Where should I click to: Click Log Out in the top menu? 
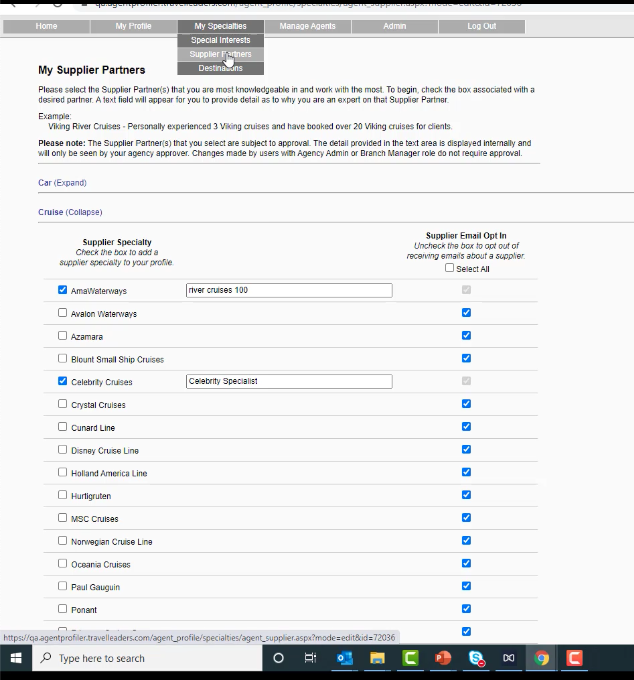pyautogui.click(x=481, y=26)
